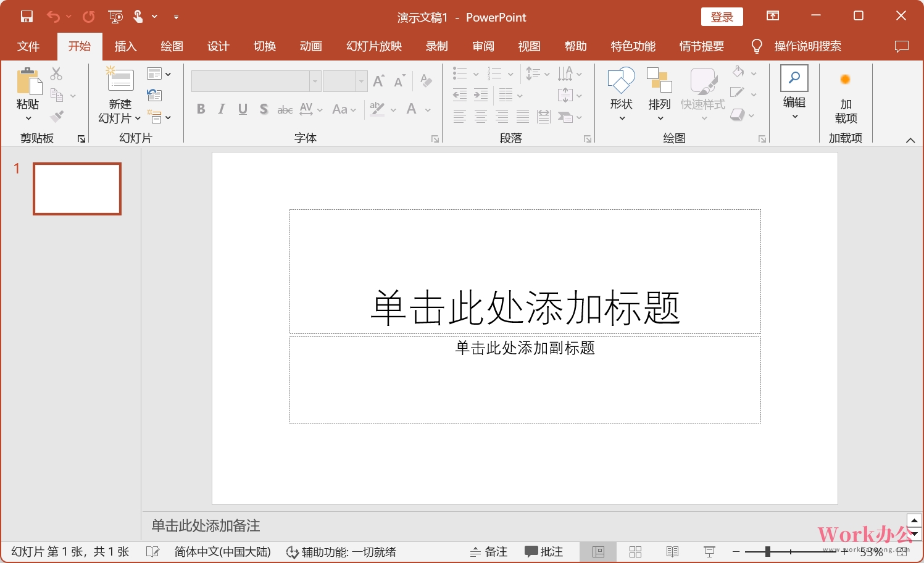The width and height of the screenshot is (924, 563).
Task: Switch to 动画 Animations tab
Action: pyautogui.click(x=310, y=46)
